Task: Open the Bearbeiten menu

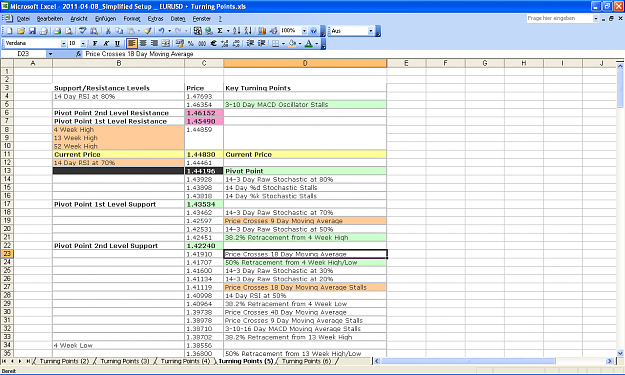Action: coord(50,19)
